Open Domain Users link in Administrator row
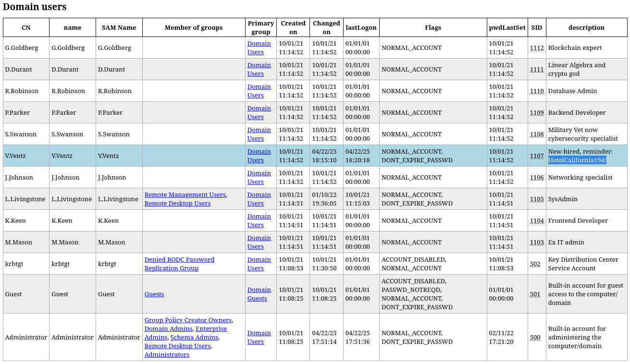This screenshot has height=364, width=630. (x=259, y=337)
